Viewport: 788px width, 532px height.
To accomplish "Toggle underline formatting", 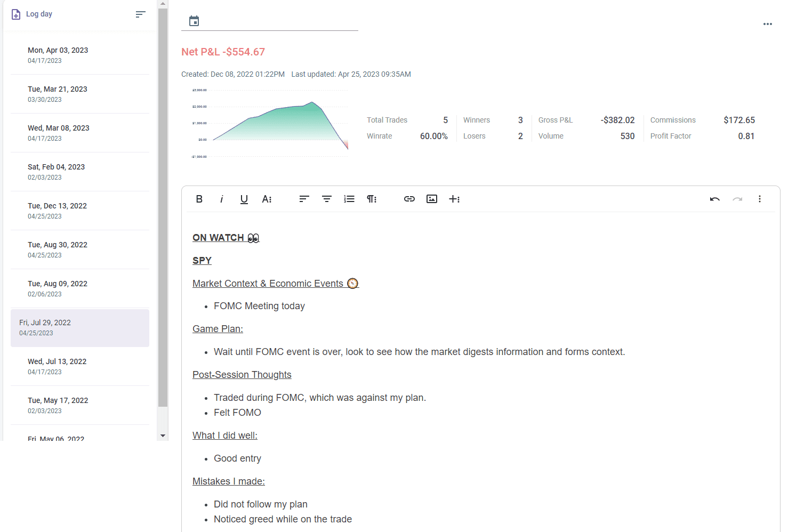I will 244,199.
